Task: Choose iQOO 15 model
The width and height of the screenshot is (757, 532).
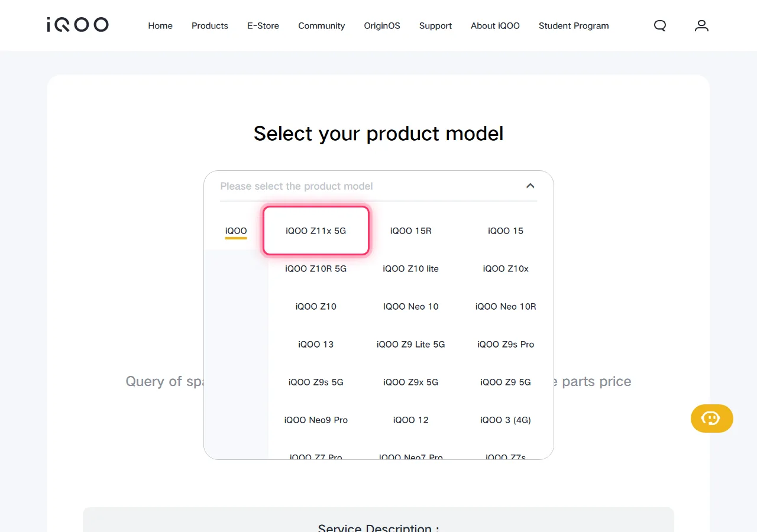Action: [x=506, y=231]
